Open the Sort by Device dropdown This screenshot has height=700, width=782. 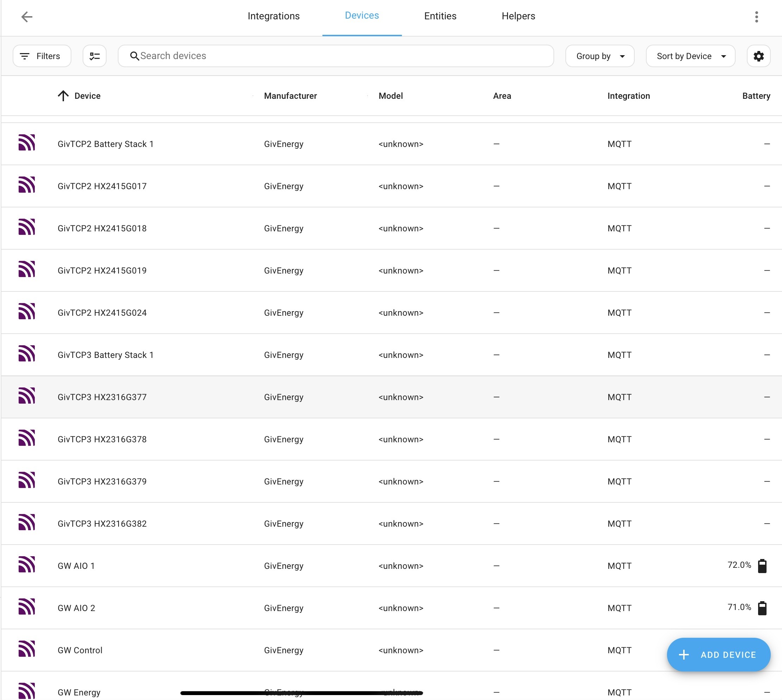click(x=691, y=56)
